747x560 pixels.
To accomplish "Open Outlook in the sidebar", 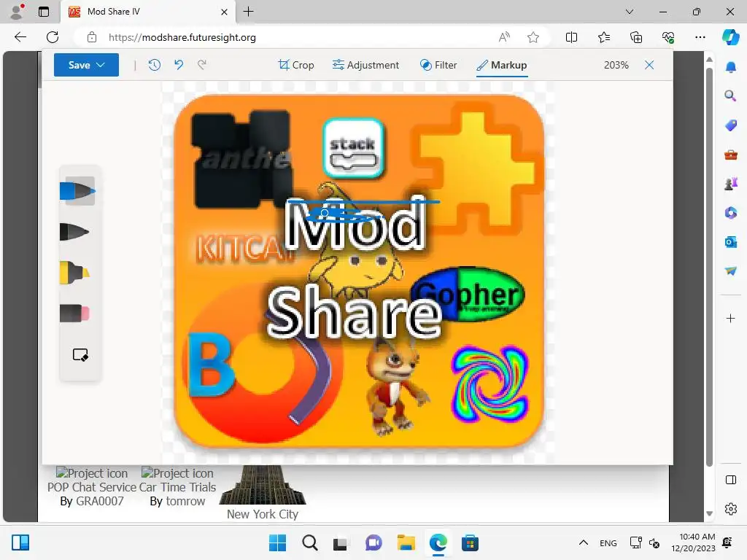I will click(730, 242).
